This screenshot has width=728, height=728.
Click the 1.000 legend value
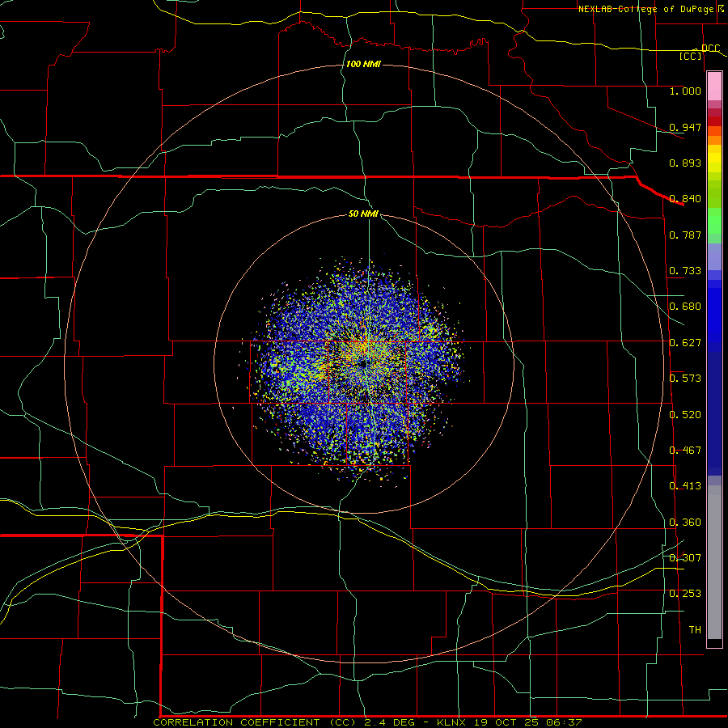(x=685, y=91)
